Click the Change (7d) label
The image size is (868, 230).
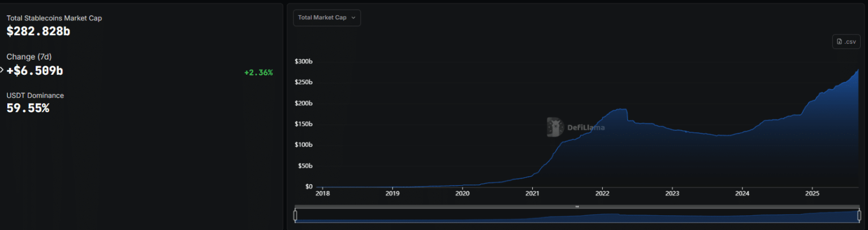pos(29,57)
